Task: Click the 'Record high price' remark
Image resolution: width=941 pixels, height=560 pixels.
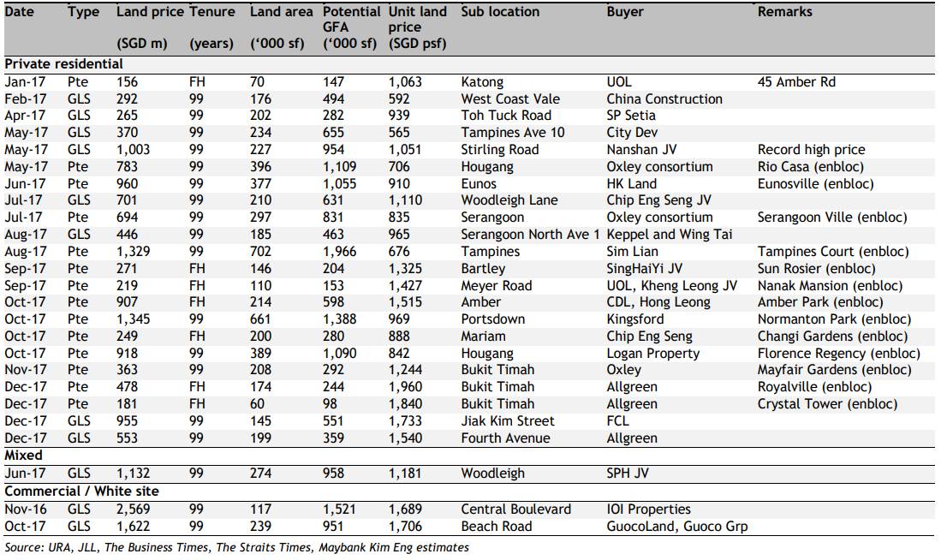Action: [x=812, y=150]
